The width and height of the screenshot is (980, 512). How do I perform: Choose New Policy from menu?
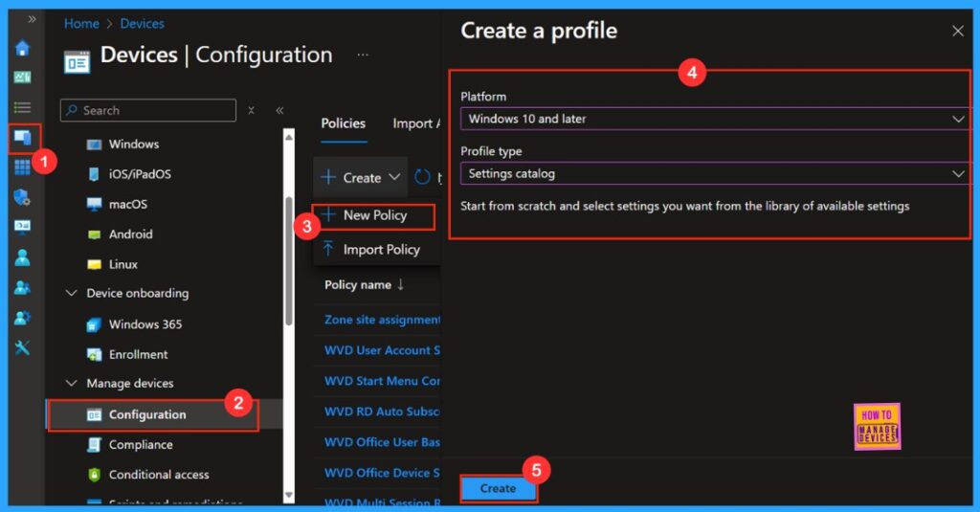[374, 215]
